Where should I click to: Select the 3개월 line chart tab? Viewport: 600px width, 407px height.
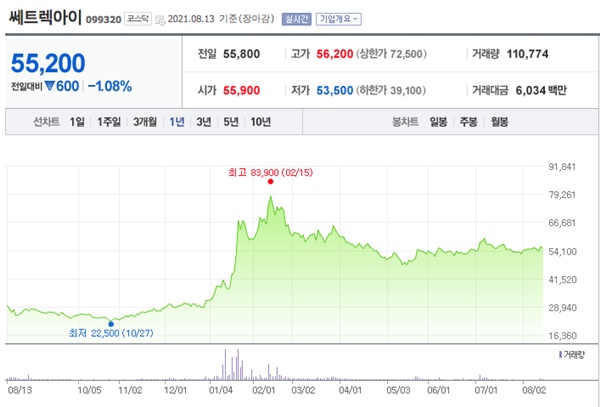[145, 122]
